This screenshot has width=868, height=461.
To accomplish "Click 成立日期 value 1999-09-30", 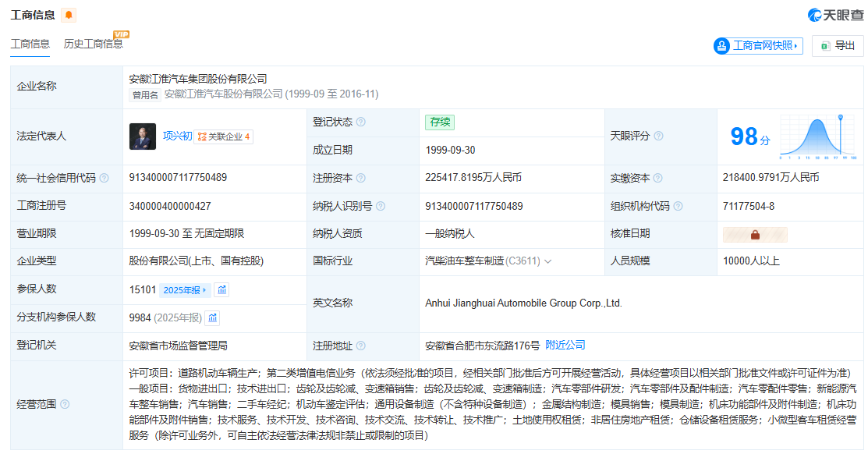I will (x=450, y=151).
